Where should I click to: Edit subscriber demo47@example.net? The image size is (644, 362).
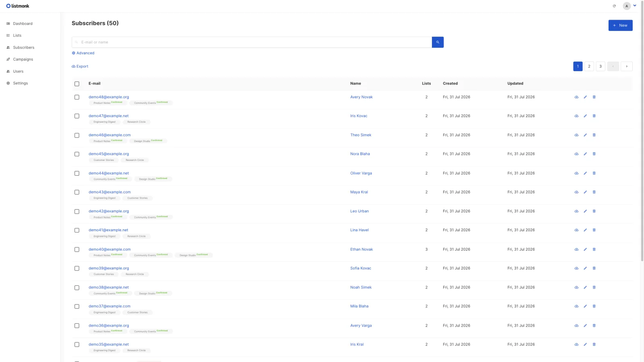tap(585, 116)
